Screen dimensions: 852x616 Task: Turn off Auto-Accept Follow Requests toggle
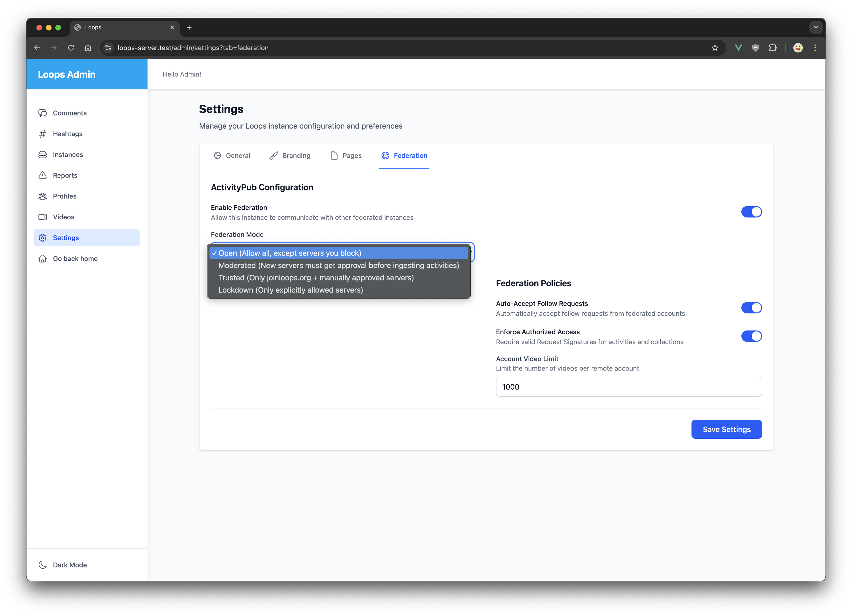click(x=751, y=308)
